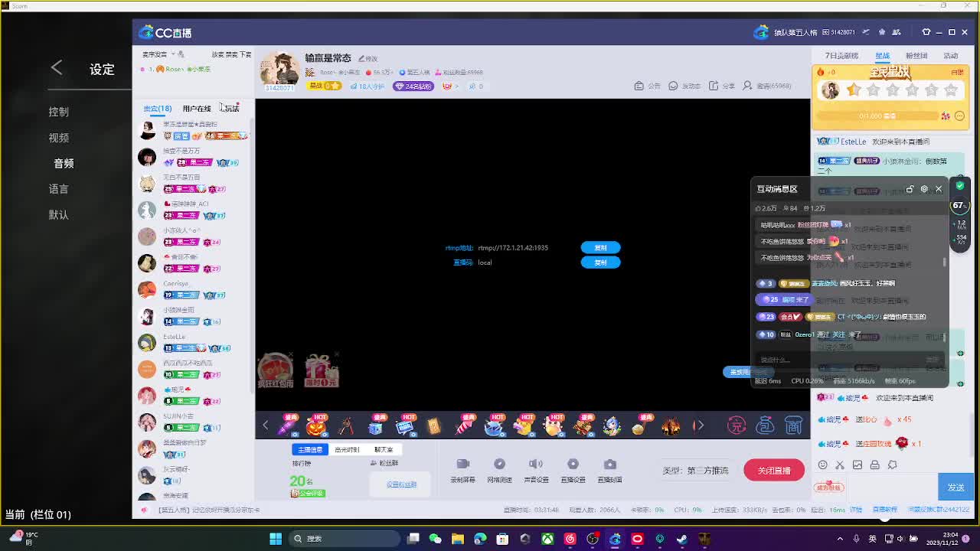
Task: Open the 视频 settings category
Action: tap(59, 138)
